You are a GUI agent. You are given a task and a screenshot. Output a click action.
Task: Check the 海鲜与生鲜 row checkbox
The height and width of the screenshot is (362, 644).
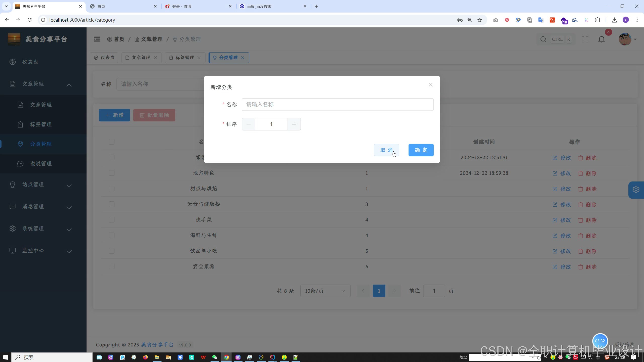point(112,236)
